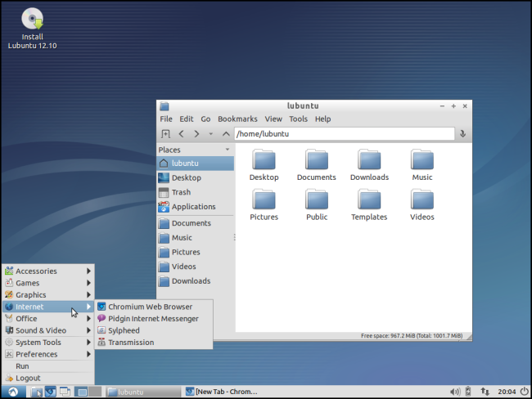The height and width of the screenshot is (399, 532).
Task: Click the network connection tray icon
Action: pyautogui.click(x=485, y=392)
